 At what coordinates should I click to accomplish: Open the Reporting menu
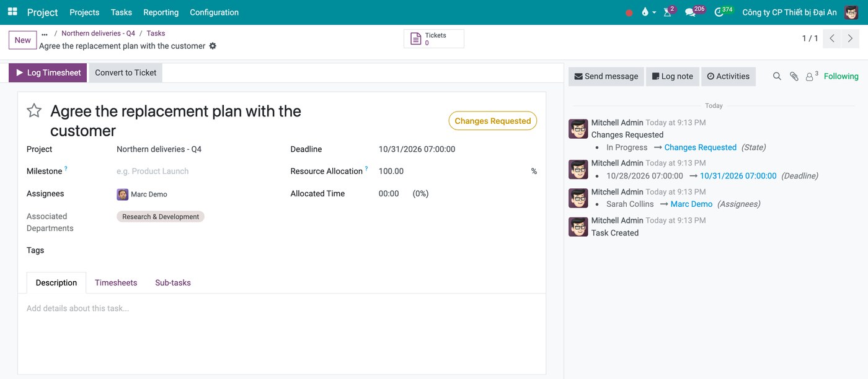click(161, 12)
